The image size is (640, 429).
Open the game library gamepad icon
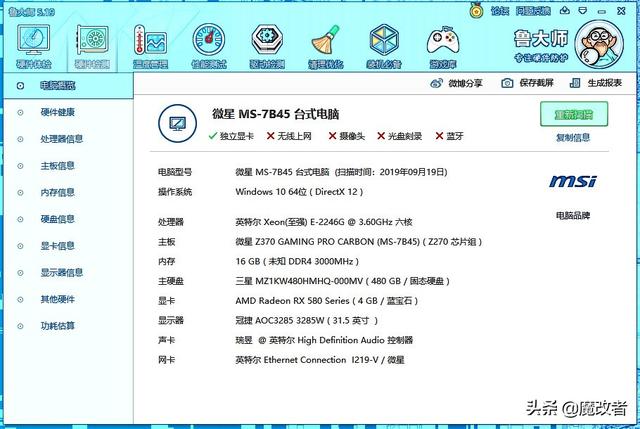(x=443, y=41)
